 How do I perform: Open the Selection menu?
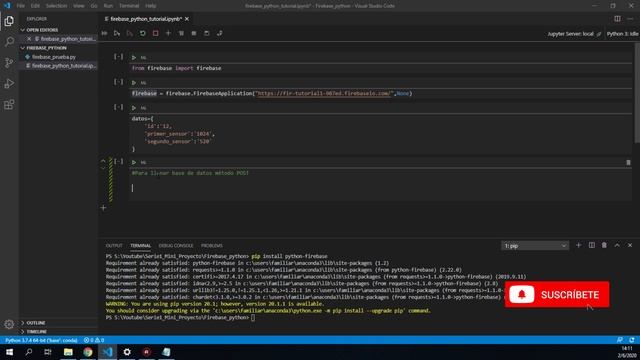(x=56, y=6)
